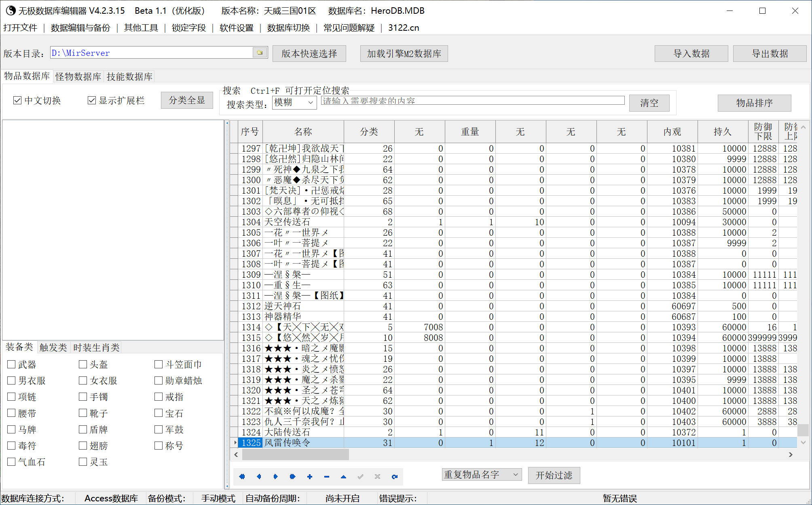
Task: Click the plus insert record icon
Action: coord(310,477)
